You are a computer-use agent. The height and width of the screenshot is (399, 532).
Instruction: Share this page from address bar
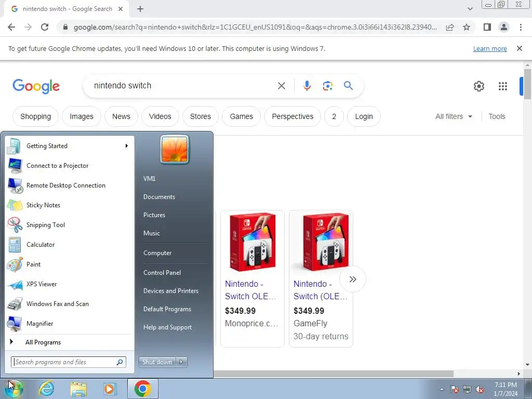pyautogui.click(x=450, y=27)
